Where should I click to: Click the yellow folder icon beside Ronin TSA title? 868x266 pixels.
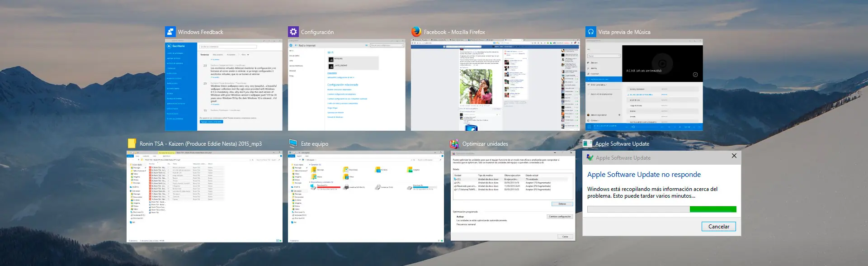coord(132,143)
